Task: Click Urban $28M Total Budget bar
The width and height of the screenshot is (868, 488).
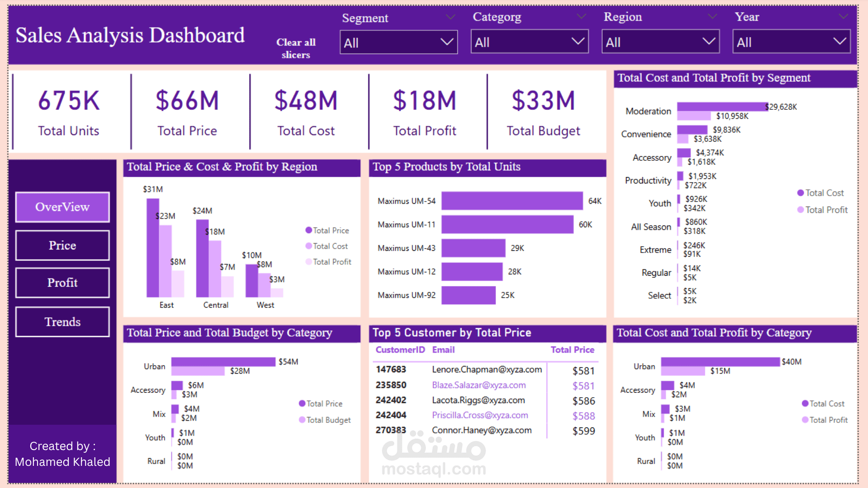Action: [198, 371]
